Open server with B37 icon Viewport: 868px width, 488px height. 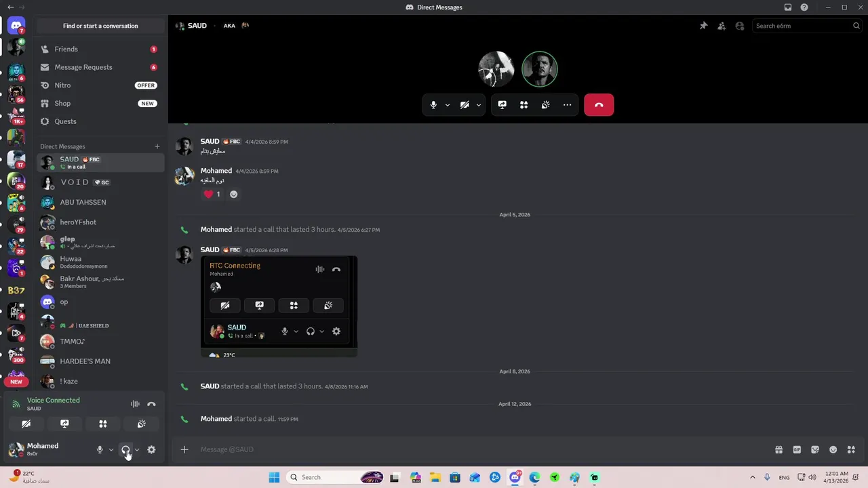[x=16, y=290]
